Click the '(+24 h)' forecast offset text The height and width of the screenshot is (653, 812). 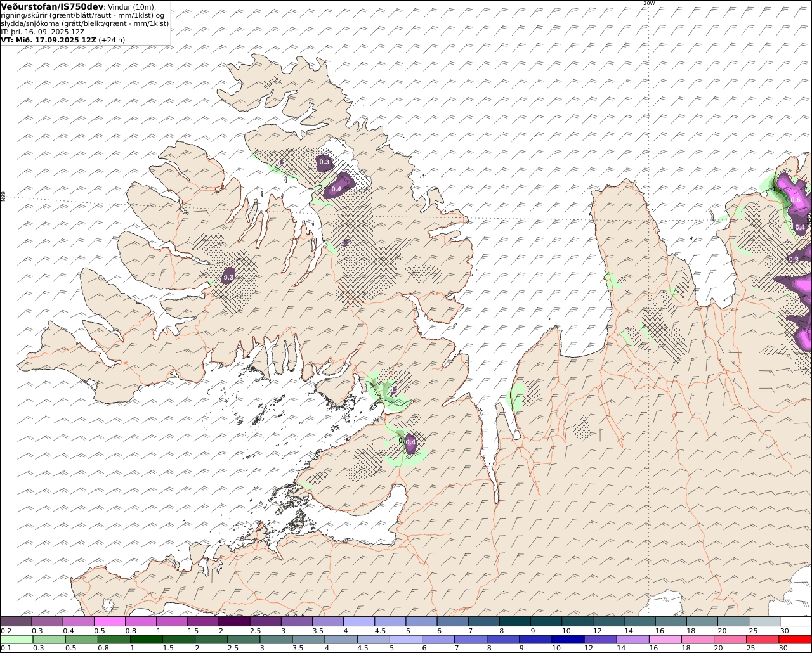(112, 39)
